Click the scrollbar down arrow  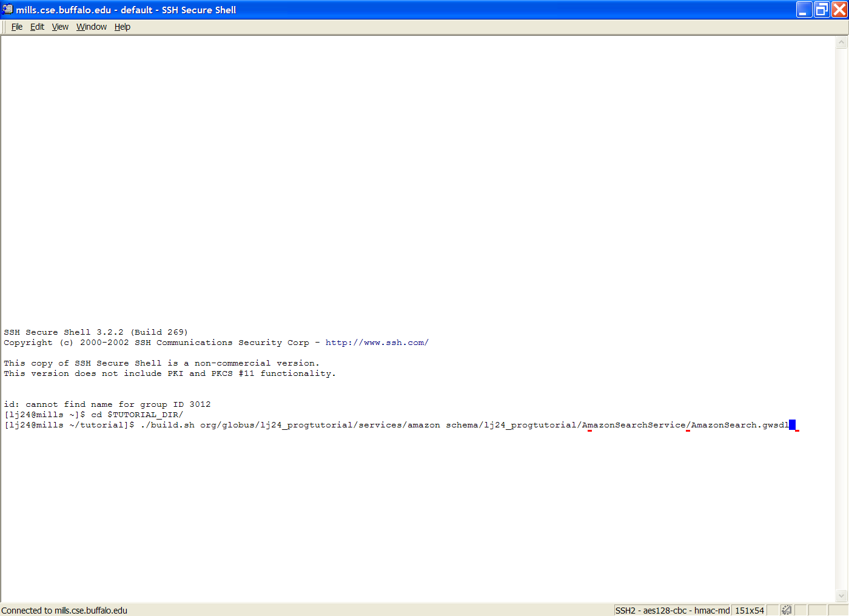coord(841,595)
